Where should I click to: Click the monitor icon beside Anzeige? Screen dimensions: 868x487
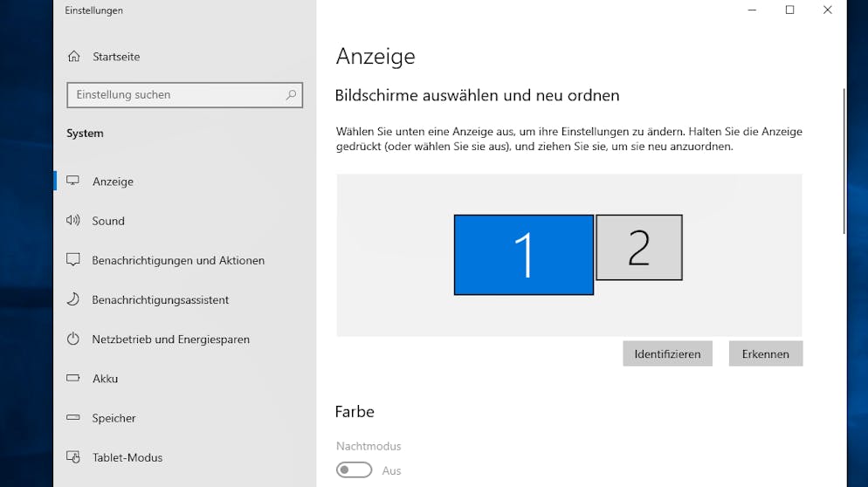coord(73,181)
